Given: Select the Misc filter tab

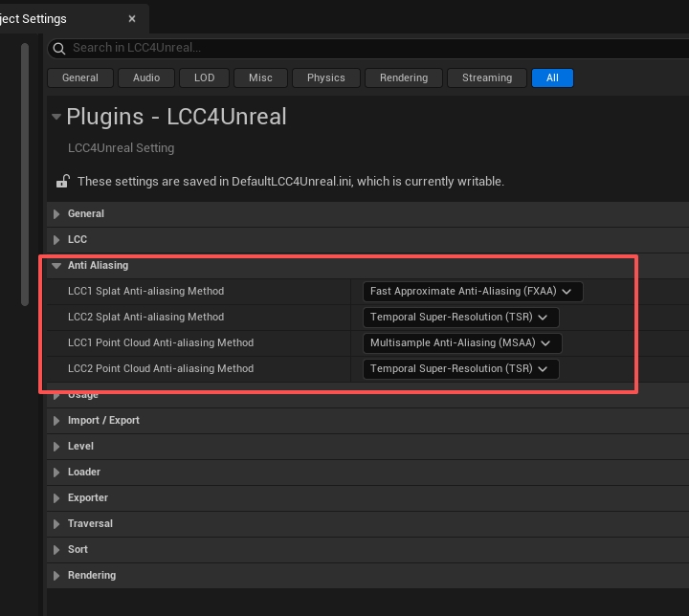Looking at the screenshot, I should click(260, 77).
